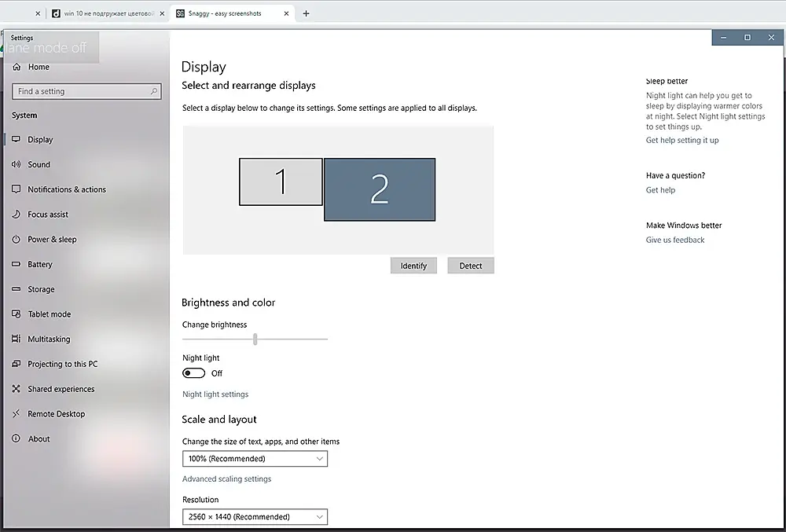Select display 2 monitor box

[380, 189]
